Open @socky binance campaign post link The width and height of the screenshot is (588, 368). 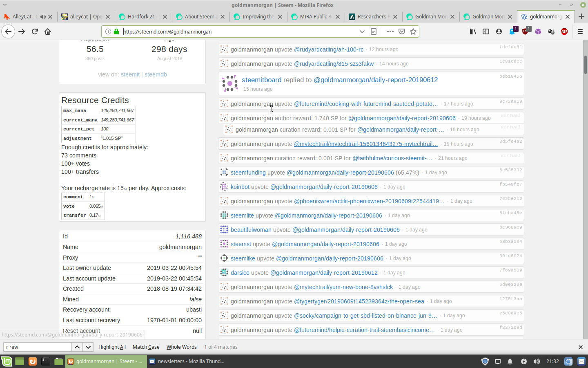coord(365,316)
